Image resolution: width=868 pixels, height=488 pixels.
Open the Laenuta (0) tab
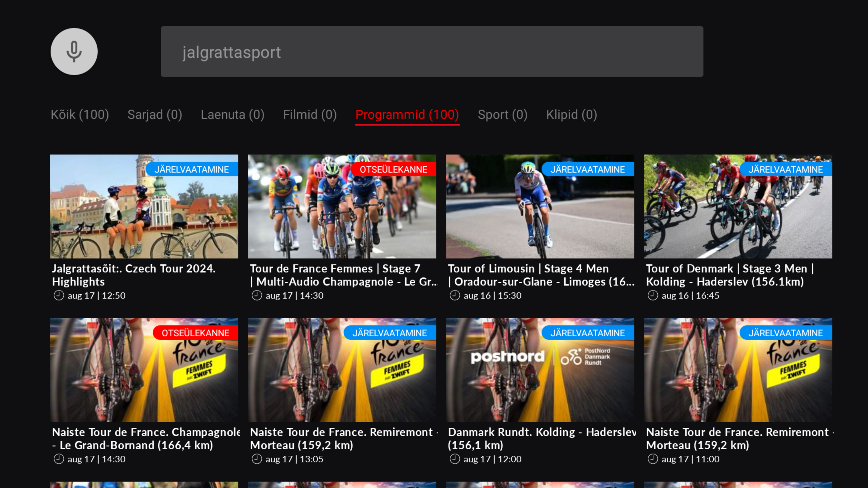233,115
